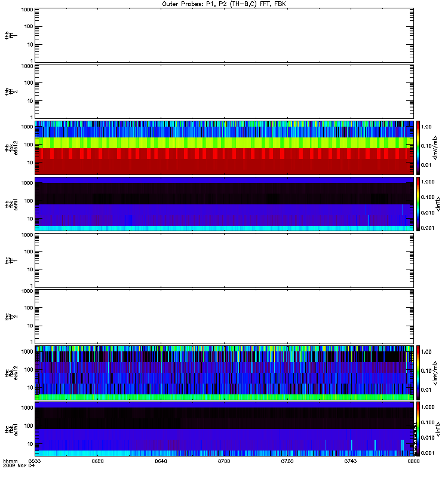Click the thb fbk scm1 color bar
The image size is (448, 478).
click(x=418, y=204)
